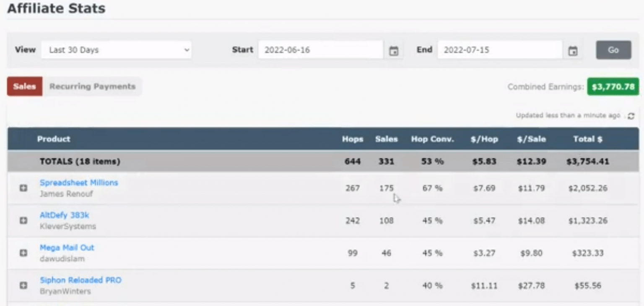The height and width of the screenshot is (306, 644).
Task: Click the total value $3,754.41
Action: (587, 161)
